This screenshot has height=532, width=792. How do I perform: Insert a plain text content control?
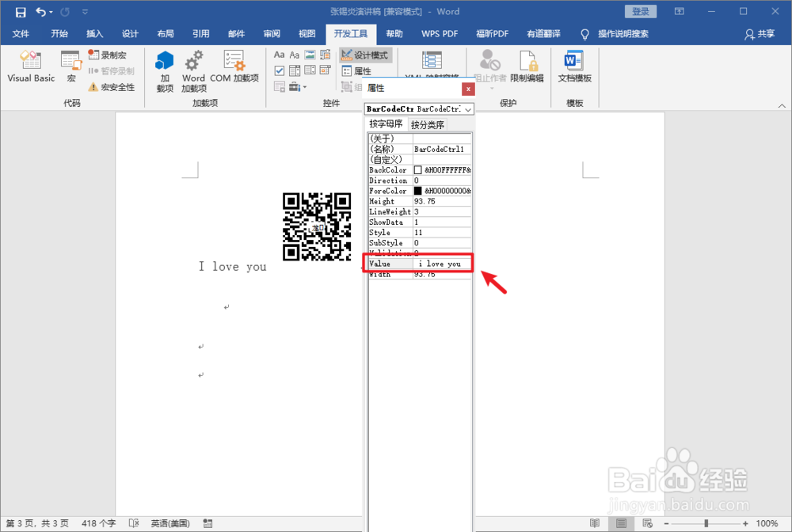click(x=295, y=55)
